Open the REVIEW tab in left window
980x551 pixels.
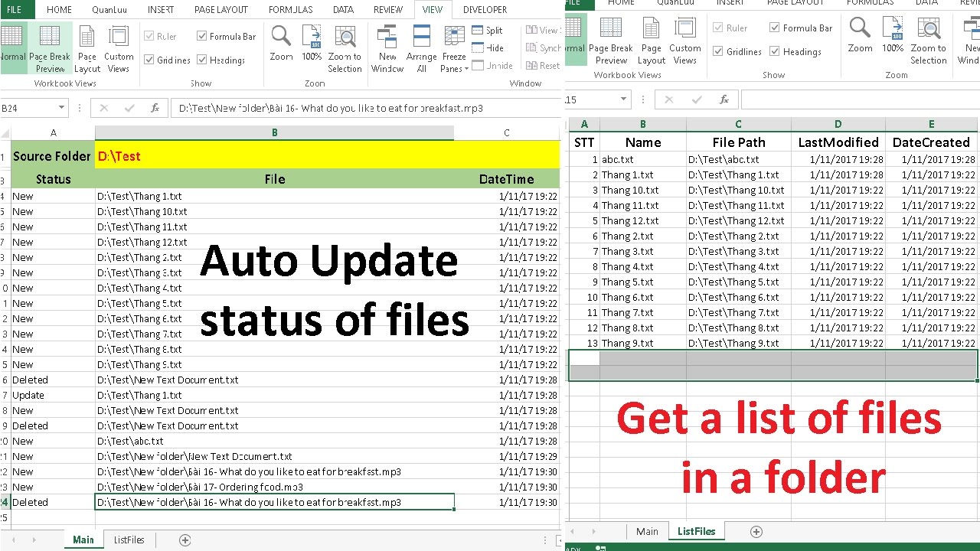(387, 10)
